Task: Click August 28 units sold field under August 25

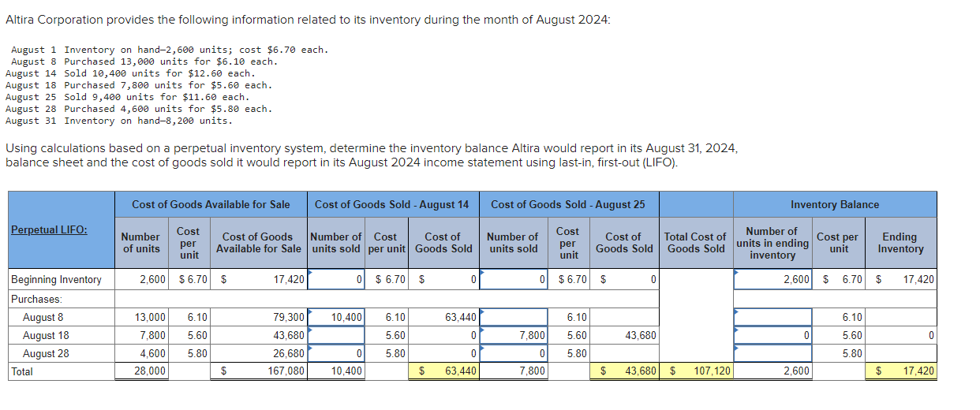Action: click(514, 353)
